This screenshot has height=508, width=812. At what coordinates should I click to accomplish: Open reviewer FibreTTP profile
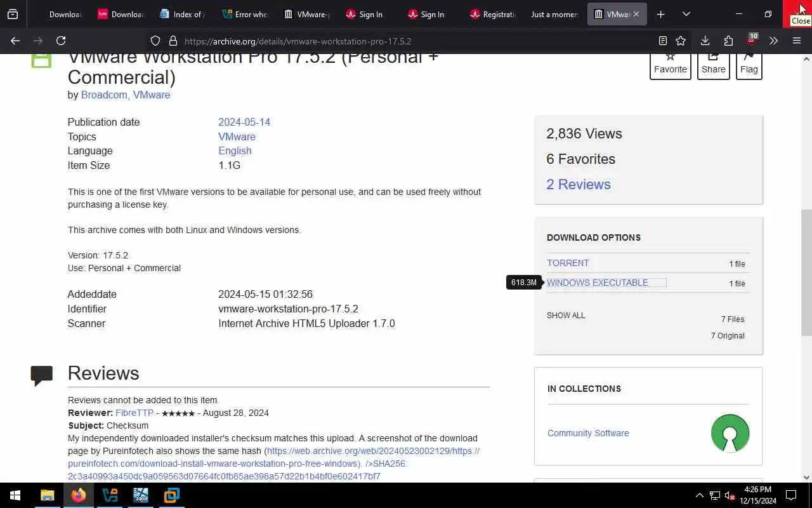(134, 413)
